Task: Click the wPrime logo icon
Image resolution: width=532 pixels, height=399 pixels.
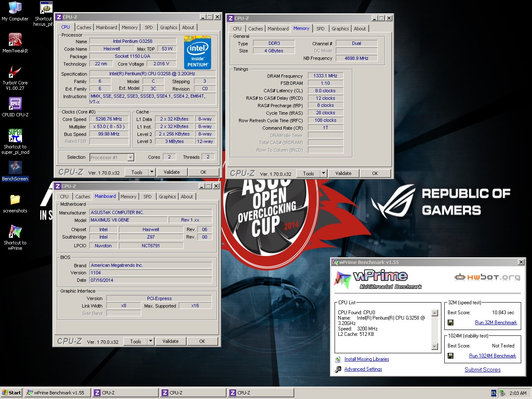Action: coord(342,279)
